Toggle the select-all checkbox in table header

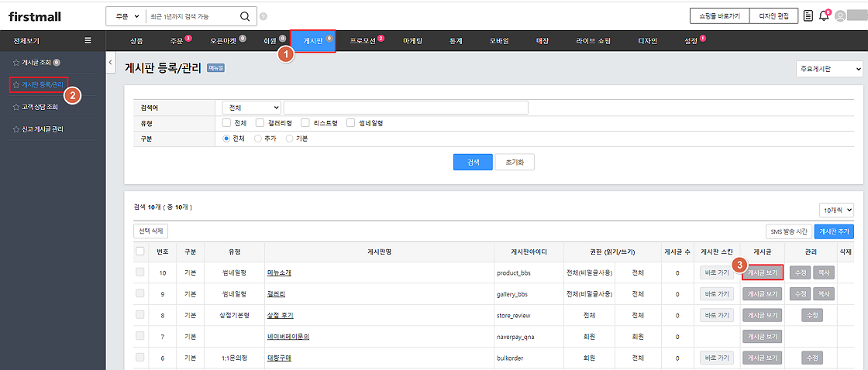pos(140,251)
